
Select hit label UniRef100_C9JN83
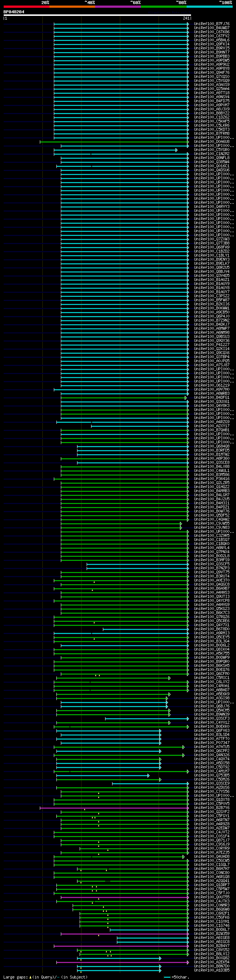pos(212,527)
